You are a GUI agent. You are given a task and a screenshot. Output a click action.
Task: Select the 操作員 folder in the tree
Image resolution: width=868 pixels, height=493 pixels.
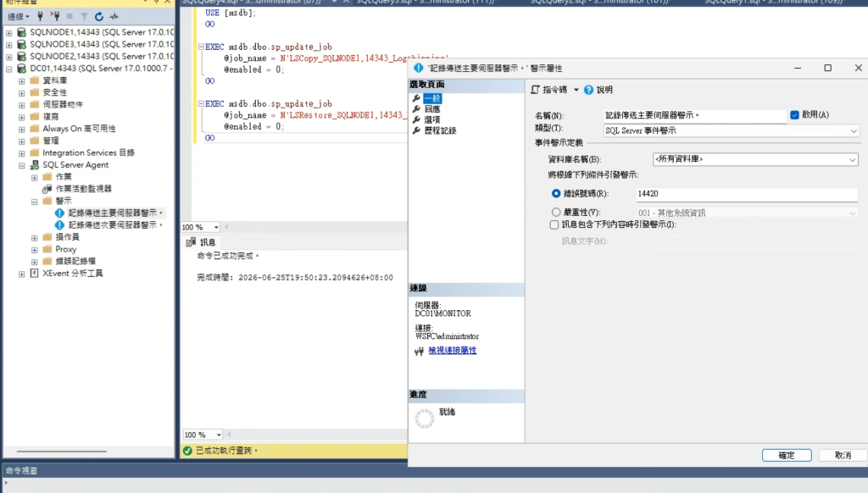pos(68,237)
